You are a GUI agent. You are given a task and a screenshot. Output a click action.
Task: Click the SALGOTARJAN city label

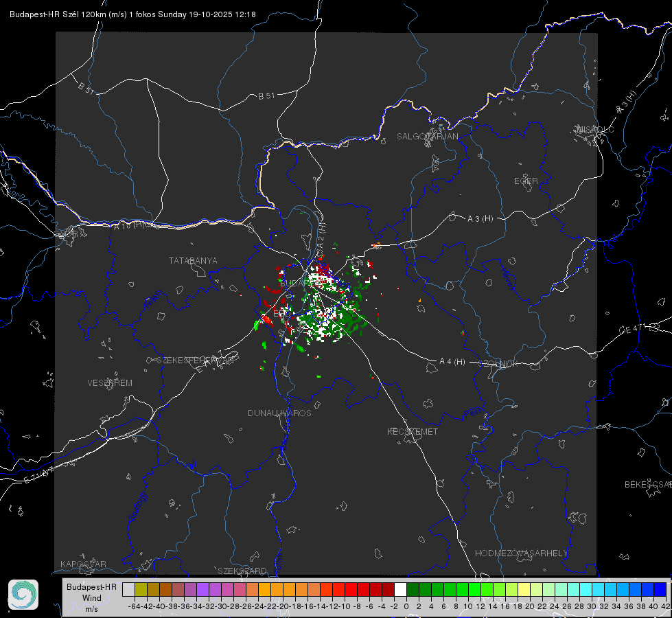pyautogui.click(x=427, y=137)
